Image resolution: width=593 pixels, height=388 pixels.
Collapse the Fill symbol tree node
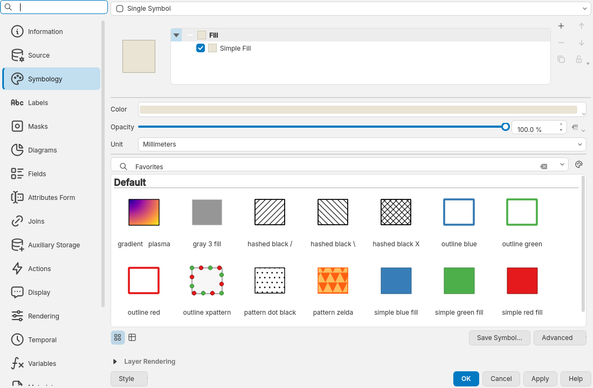click(x=176, y=35)
